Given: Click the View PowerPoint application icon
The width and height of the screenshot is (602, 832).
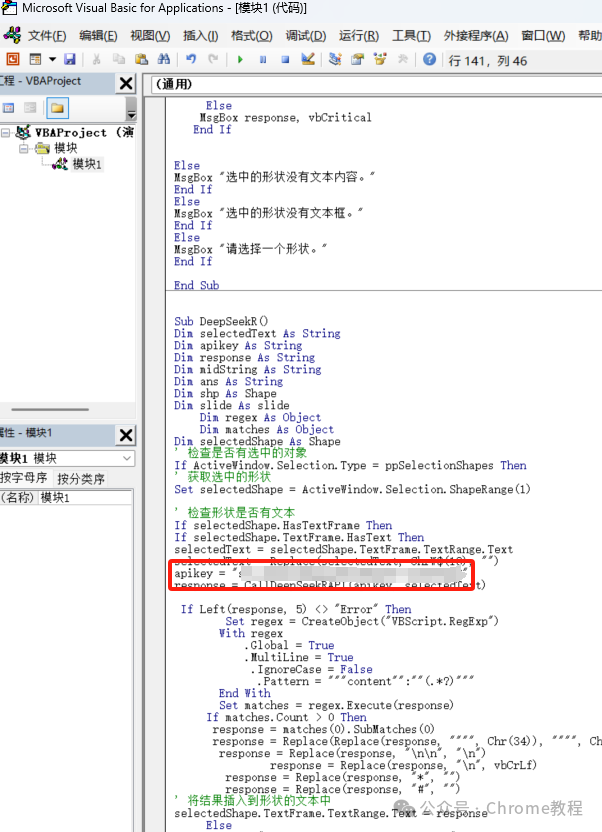Looking at the screenshot, I should (x=12, y=59).
